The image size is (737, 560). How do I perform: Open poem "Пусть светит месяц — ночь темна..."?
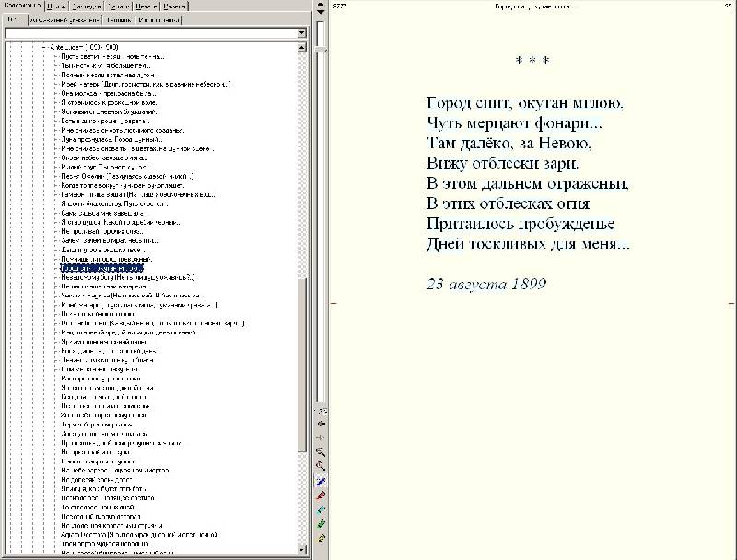click(112, 56)
